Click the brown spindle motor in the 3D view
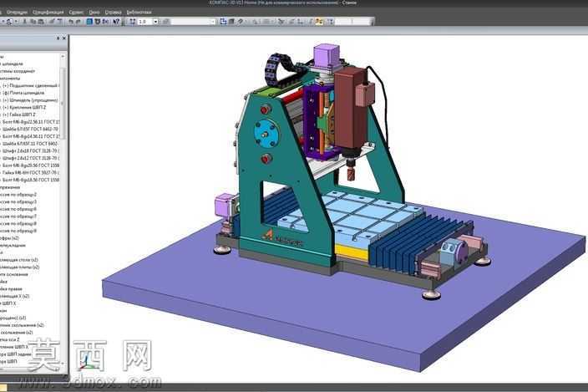 pyautogui.click(x=351, y=109)
